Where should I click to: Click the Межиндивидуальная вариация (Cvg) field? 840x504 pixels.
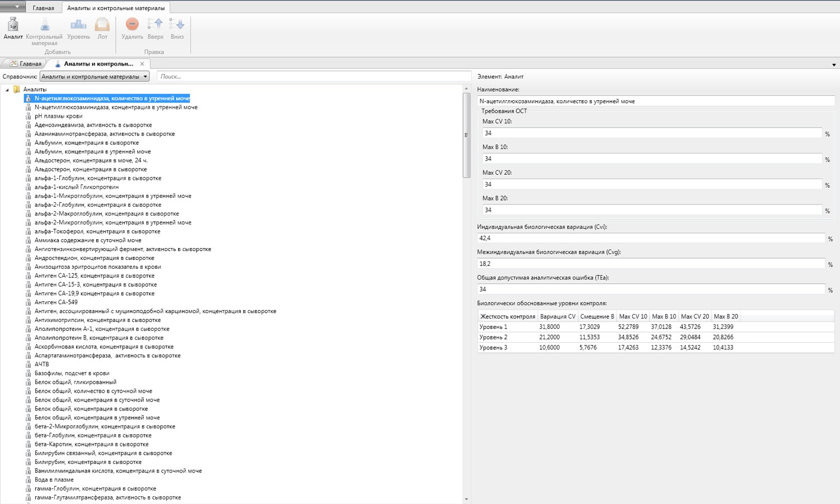651,264
